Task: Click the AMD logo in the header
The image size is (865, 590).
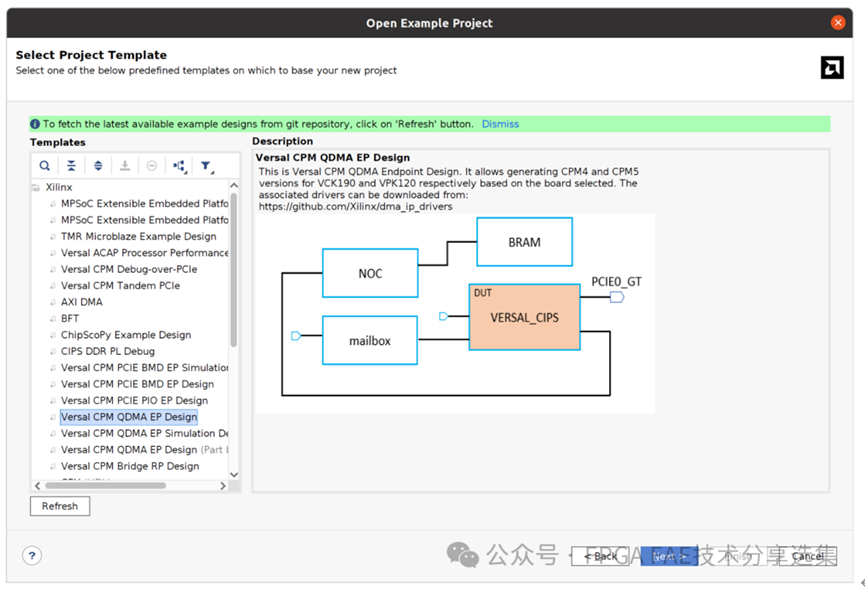Action: click(x=831, y=67)
